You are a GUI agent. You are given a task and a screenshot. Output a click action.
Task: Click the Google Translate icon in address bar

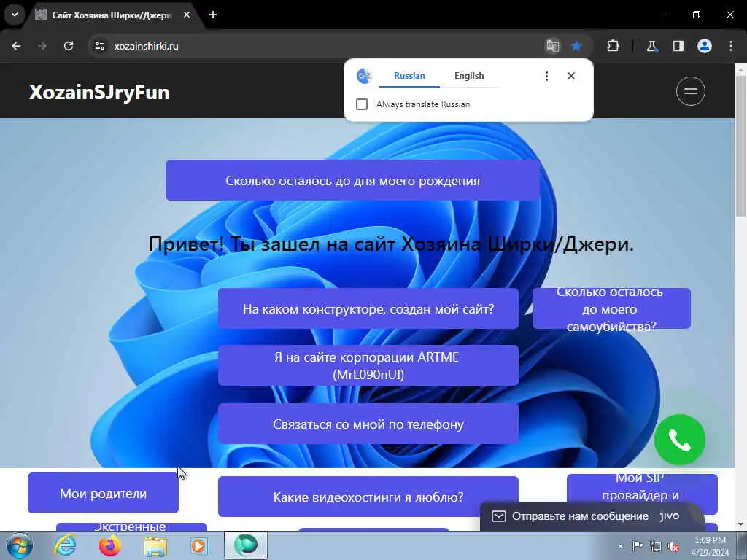click(553, 46)
